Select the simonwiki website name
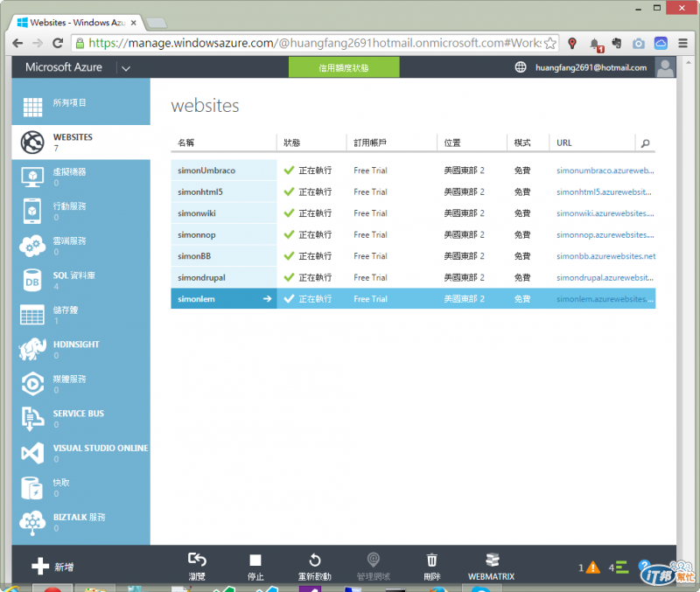This screenshot has height=592, width=700. click(196, 213)
